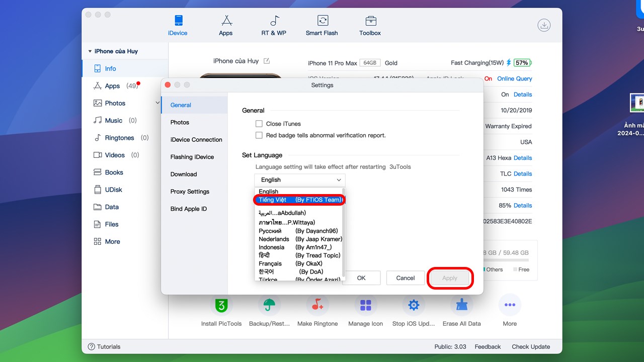The width and height of the screenshot is (644, 362).
Task: Switch to Download settings tab
Action: (194, 174)
